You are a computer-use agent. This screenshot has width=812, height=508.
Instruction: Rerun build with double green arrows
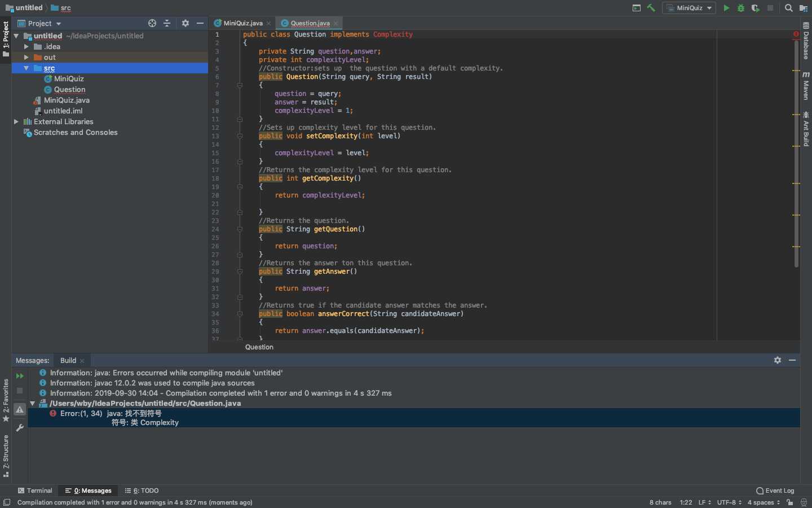coord(20,376)
